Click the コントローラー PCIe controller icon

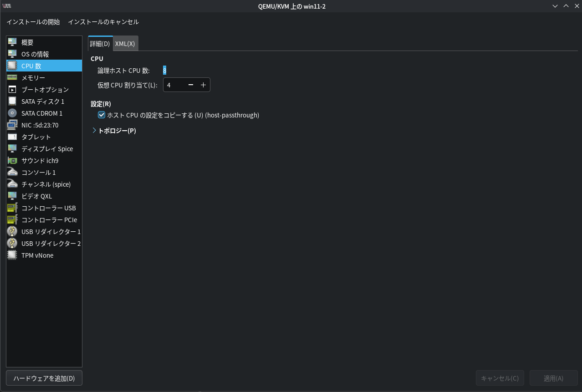pyautogui.click(x=12, y=220)
